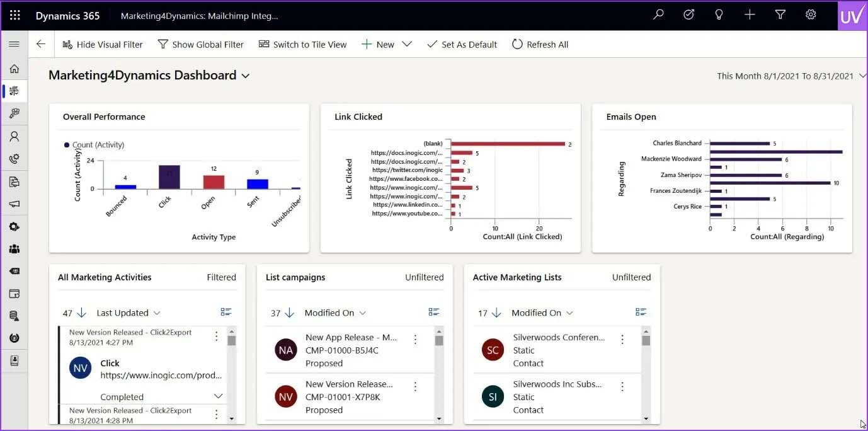Open the window-with-gear icon in the sidebar
This screenshot has height=431, width=868.
[14, 294]
